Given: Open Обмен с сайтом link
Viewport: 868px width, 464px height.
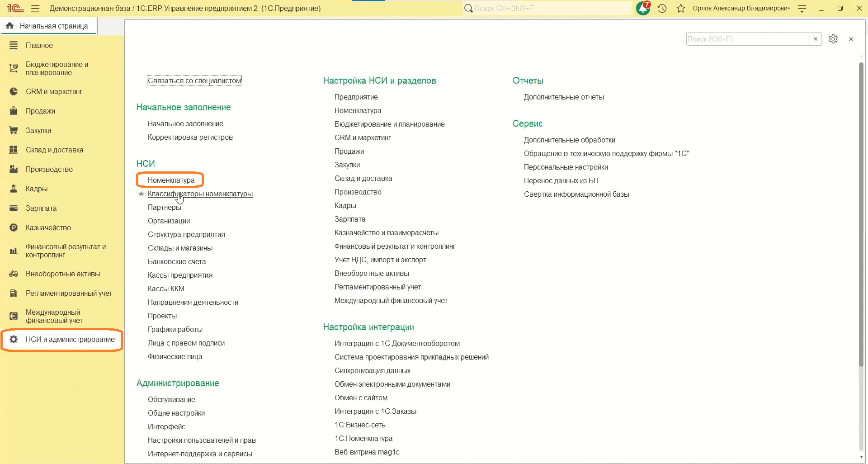Looking at the screenshot, I should tap(361, 398).
